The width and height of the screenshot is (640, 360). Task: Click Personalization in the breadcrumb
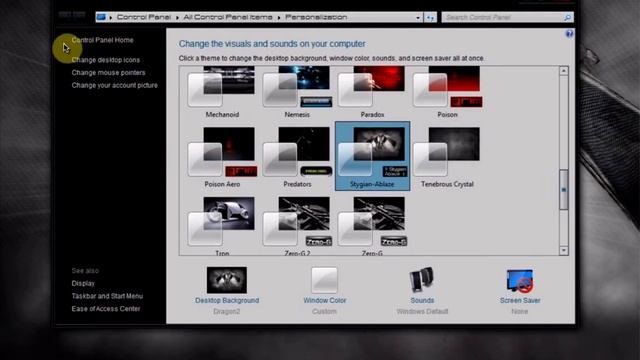tap(316, 17)
